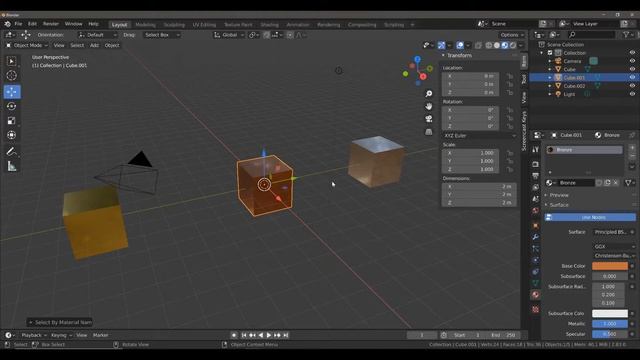Open the Object Constraints properties tab icon
Viewport: 640px width, 360px height.
tap(536, 271)
